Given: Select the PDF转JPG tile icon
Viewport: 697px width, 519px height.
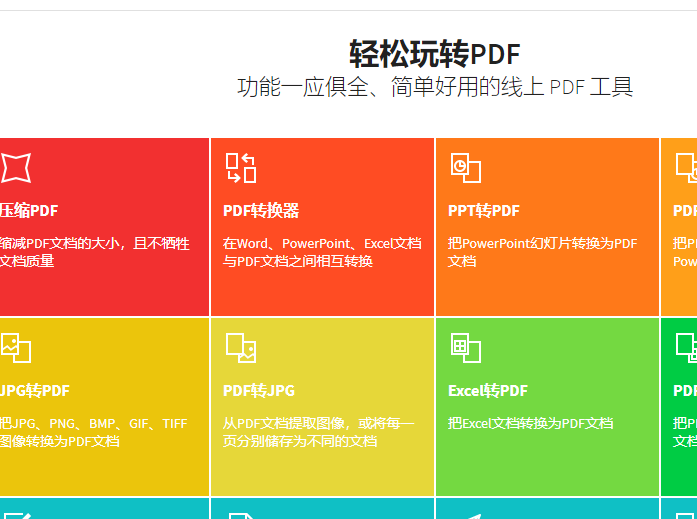Looking at the screenshot, I should point(240,348).
